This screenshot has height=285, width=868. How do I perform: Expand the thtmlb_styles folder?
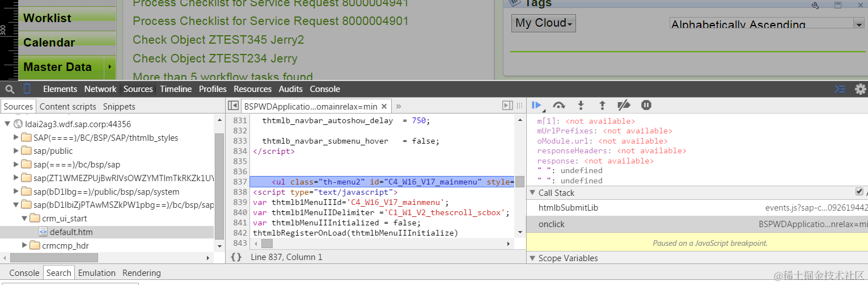(x=16, y=137)
